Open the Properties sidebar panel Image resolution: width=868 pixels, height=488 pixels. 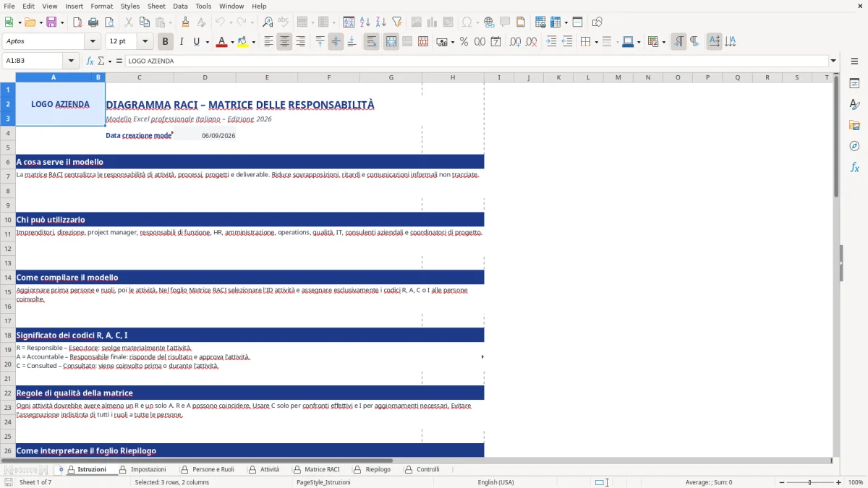coord(854,83)
